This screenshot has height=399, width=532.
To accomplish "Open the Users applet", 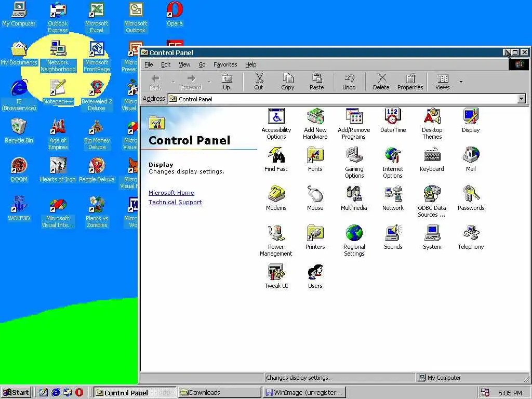I will [315, 276].
